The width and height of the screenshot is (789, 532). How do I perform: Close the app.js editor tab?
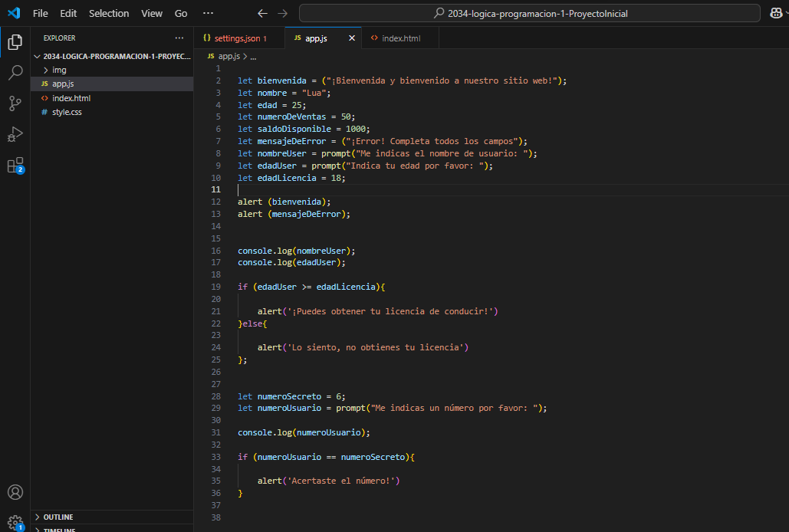click(352, 38)
